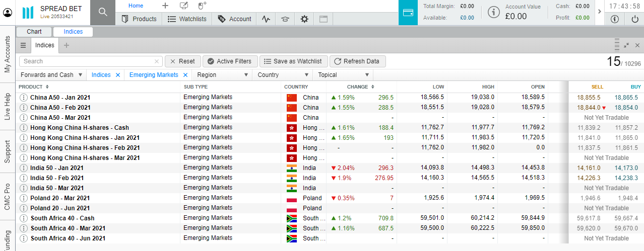Open the Live Help side tab

[x=7, y=106]
